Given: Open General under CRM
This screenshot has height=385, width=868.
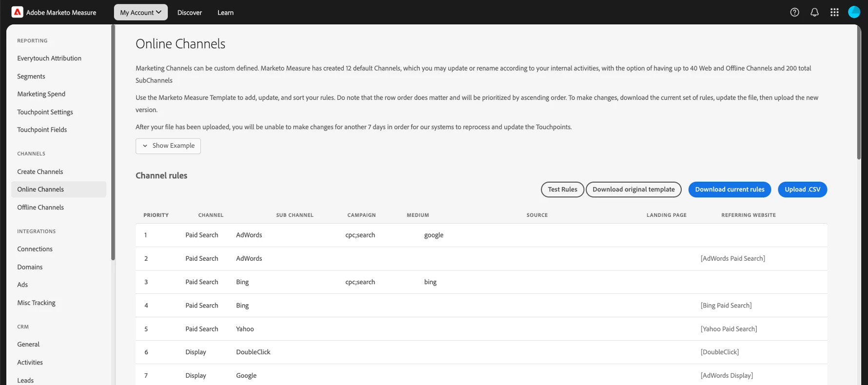Looking at the screenshot, I should point(28,345).
